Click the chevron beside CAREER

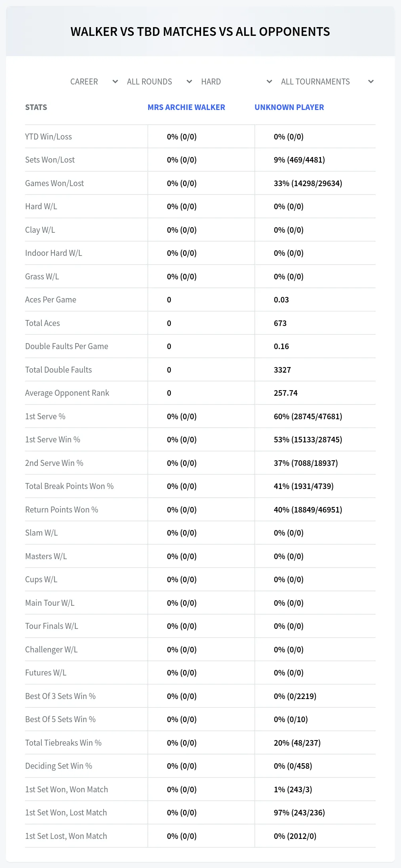(115, 82)
